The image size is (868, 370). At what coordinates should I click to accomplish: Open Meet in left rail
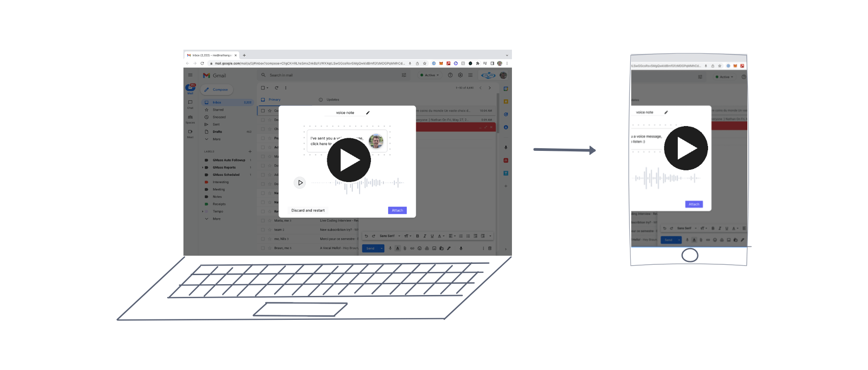(x=190, y=134)
